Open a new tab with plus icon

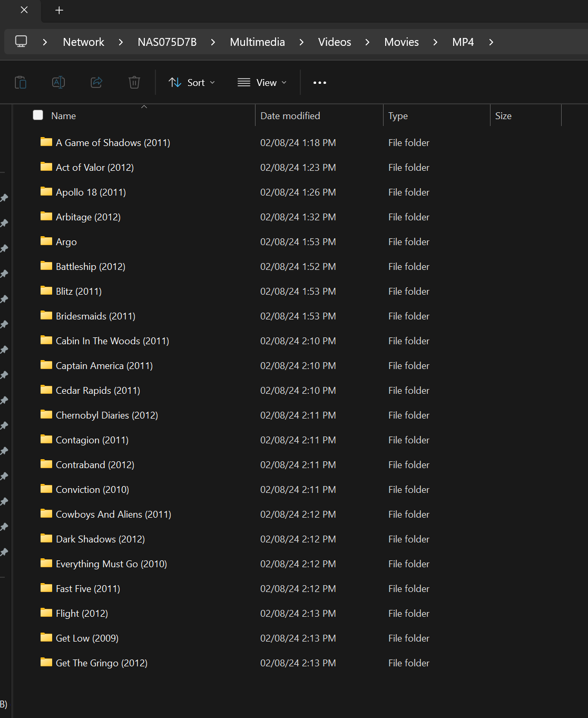(x=59, y=11)
